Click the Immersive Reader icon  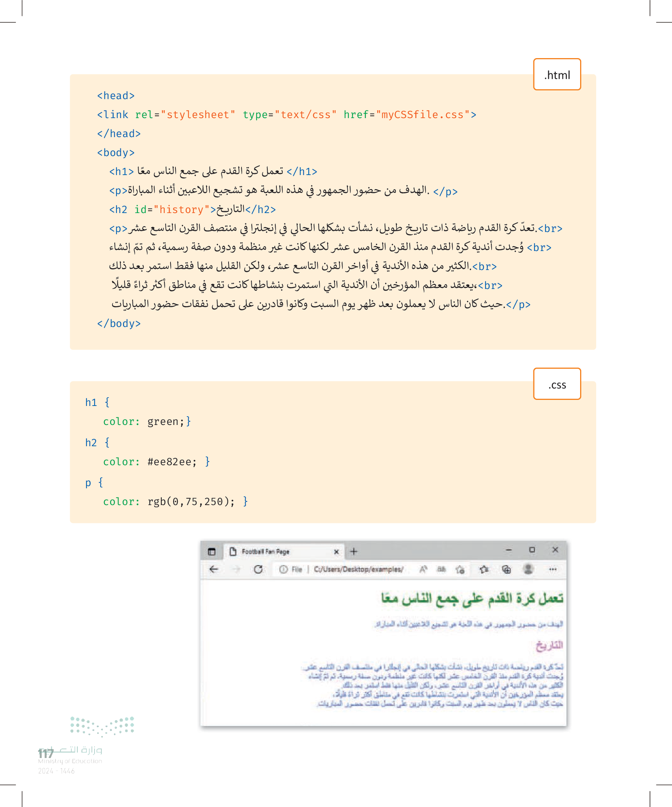point(442,569)
